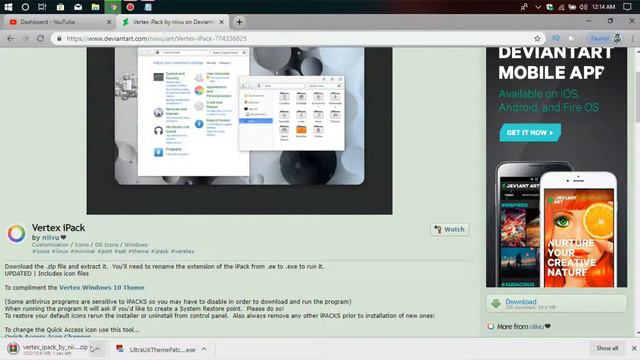This screenshot has height=360, width=640.
Task: Bookmark this page with the star
Action: [x=537, y=38]
